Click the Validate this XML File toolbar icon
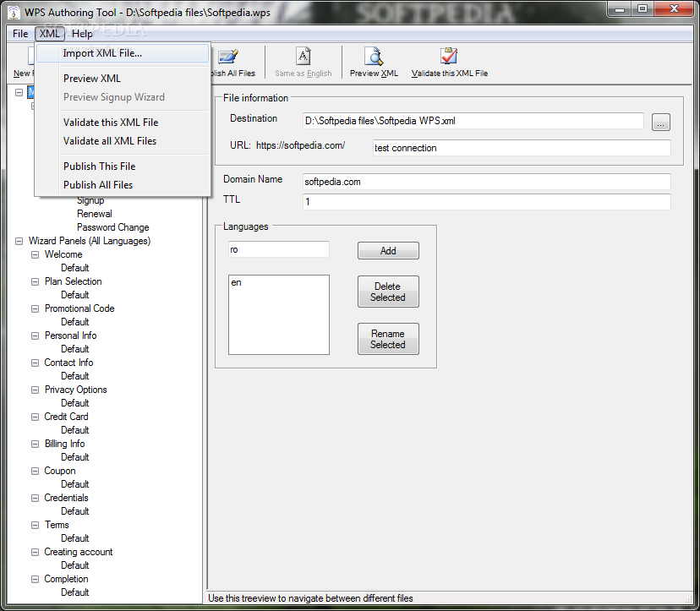The height and width of the screenshot is (611, 700). [449, 57]
